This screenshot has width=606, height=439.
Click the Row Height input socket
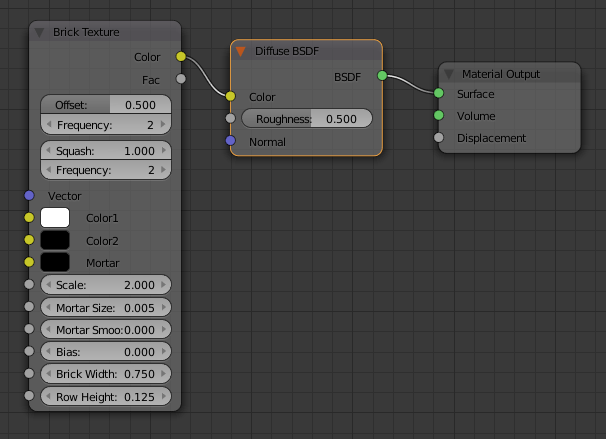click(29, 396)
